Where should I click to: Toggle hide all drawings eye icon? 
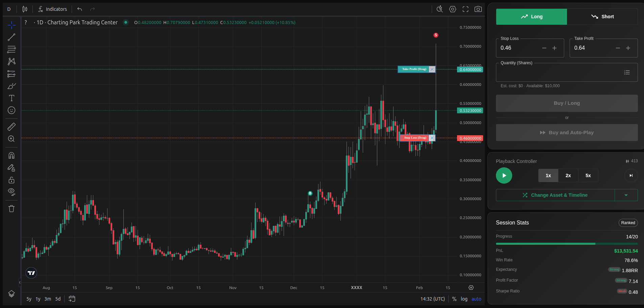pos(11,192)
